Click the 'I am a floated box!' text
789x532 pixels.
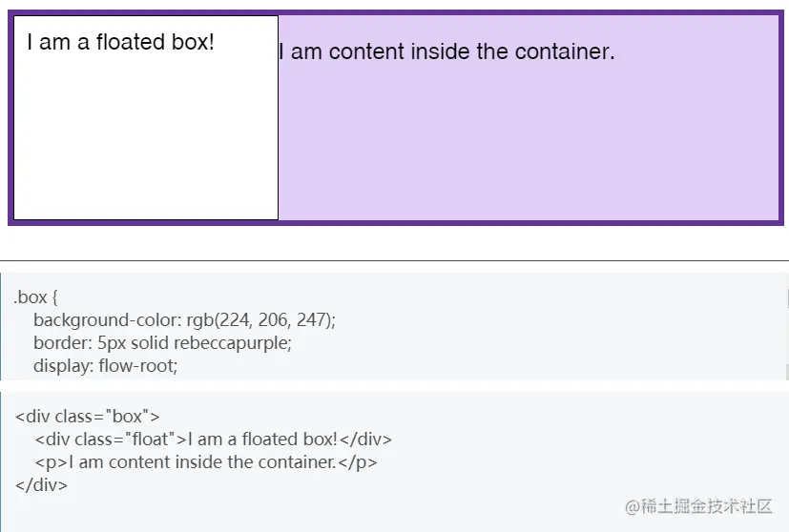point(120,42)
